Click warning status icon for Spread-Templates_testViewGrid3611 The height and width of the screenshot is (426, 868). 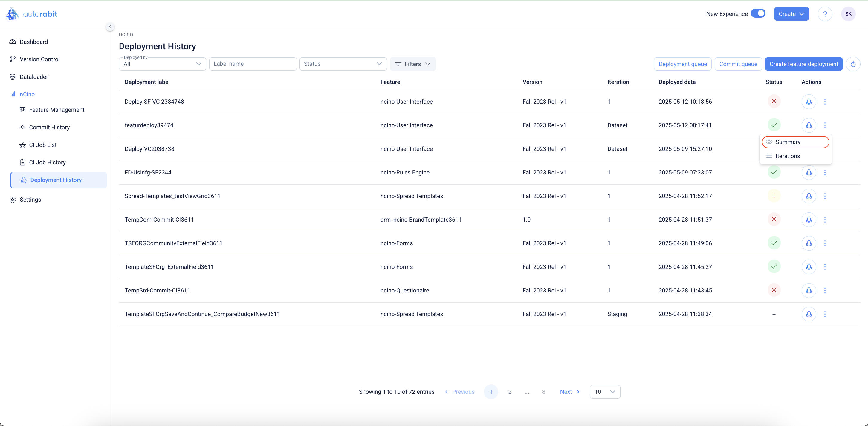pos(774,196)
